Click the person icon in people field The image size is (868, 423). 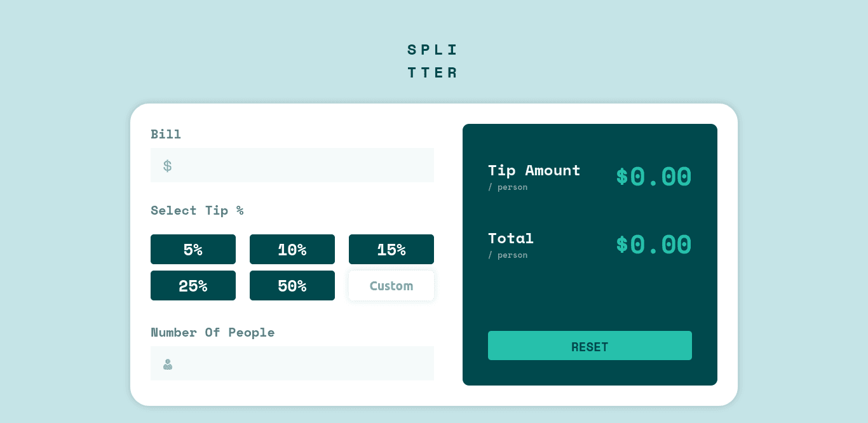[x=168, y=364]
